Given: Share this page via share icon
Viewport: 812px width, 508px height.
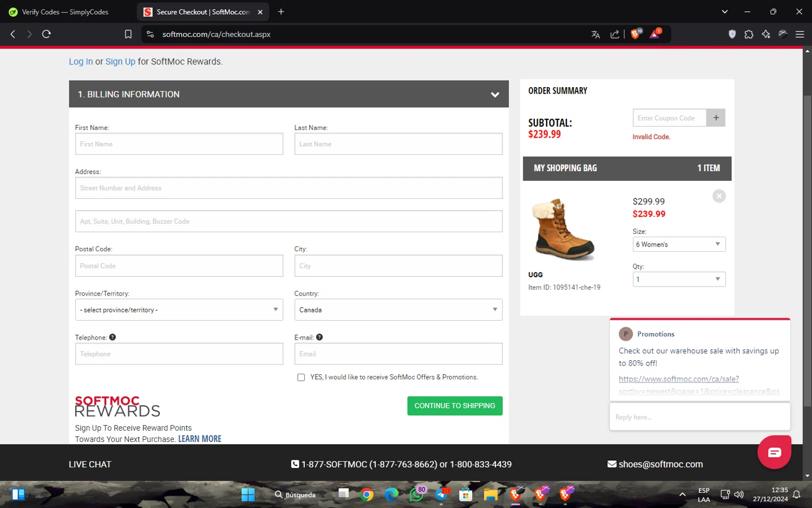Looking at the screenshot, I should click(614, 34).
